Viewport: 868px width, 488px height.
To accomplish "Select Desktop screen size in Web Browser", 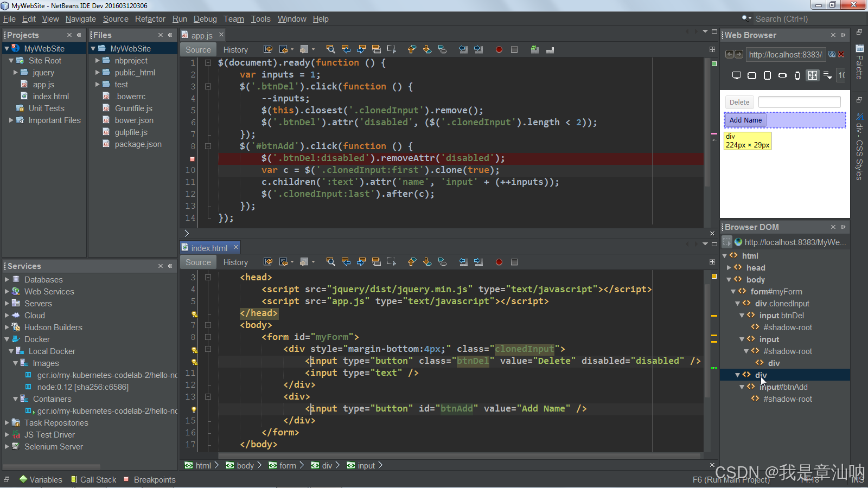I will 736,75.
